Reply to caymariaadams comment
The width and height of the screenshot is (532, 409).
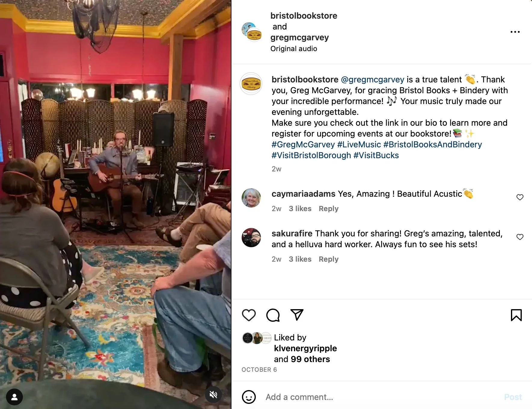pos(329,209)
